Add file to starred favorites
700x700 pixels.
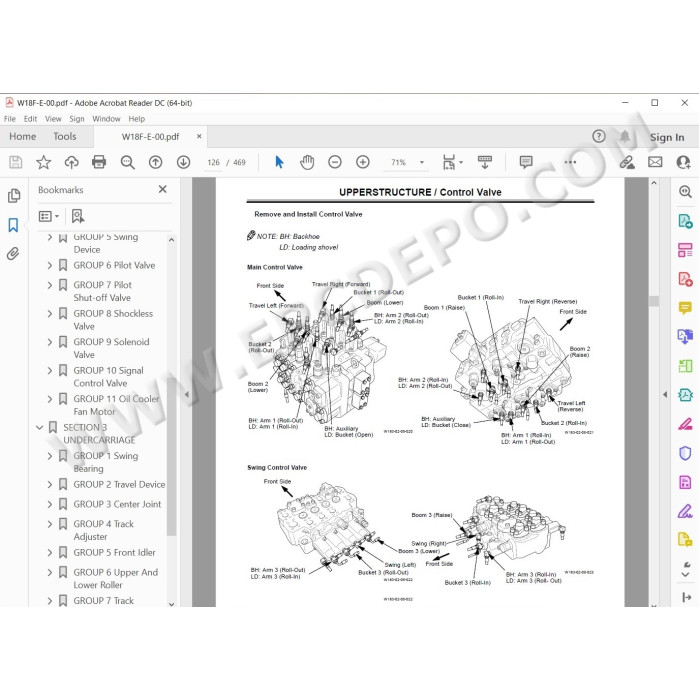43,162
